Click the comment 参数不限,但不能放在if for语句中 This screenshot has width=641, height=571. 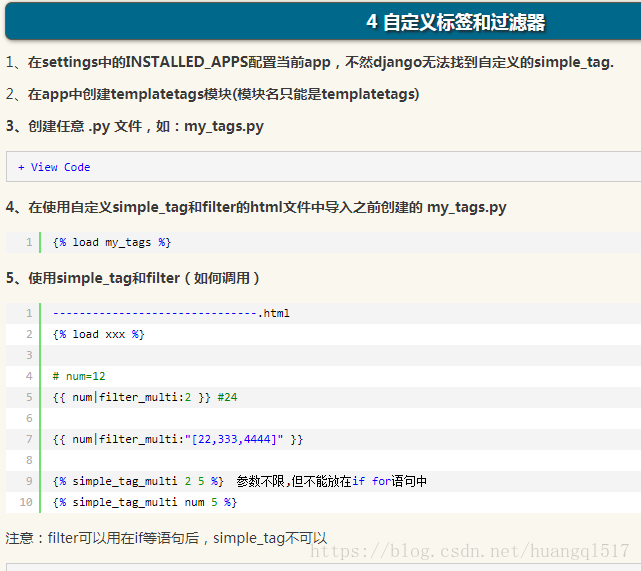coord(332,481)
